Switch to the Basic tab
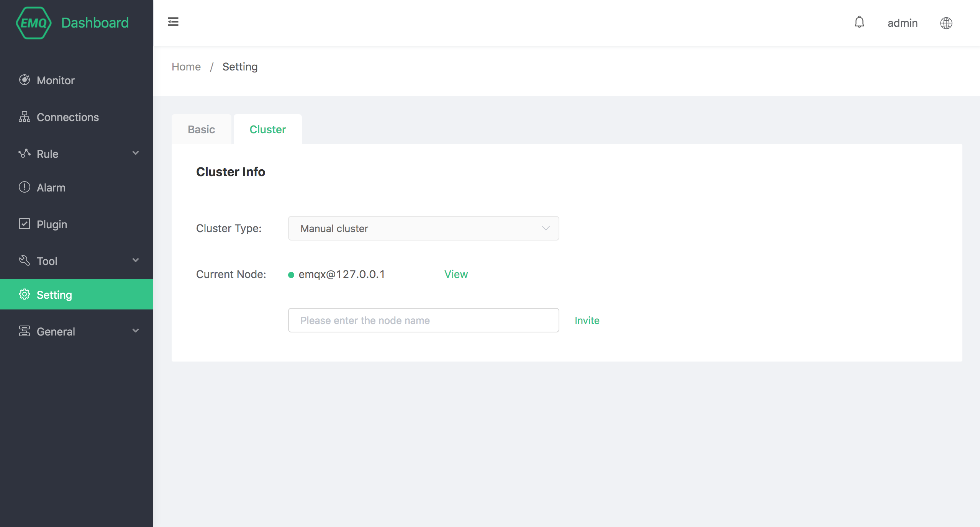The height and width of the screenshot is (527, 980). pos(200,129)
